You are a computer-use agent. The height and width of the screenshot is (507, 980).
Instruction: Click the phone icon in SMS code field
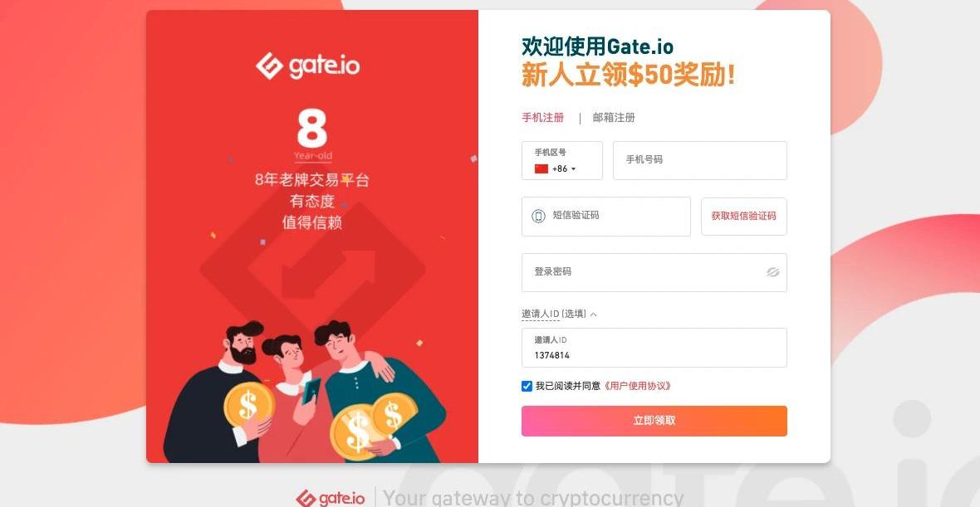pos(538,216)
